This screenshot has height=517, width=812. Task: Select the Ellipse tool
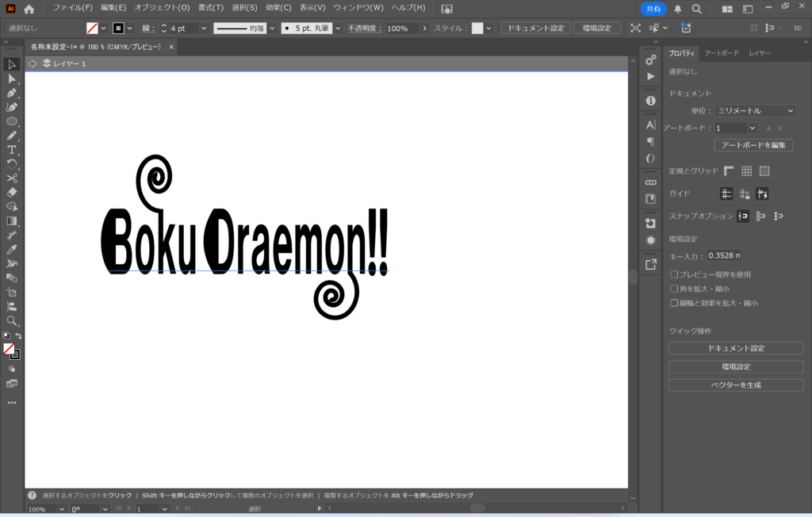pos(11,121)
